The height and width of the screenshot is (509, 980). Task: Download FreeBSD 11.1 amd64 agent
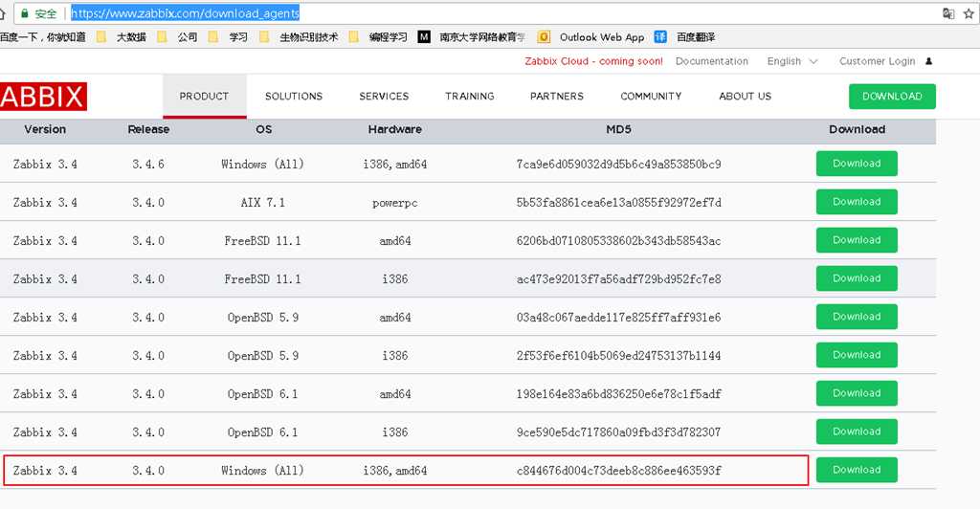coord(857,240)
